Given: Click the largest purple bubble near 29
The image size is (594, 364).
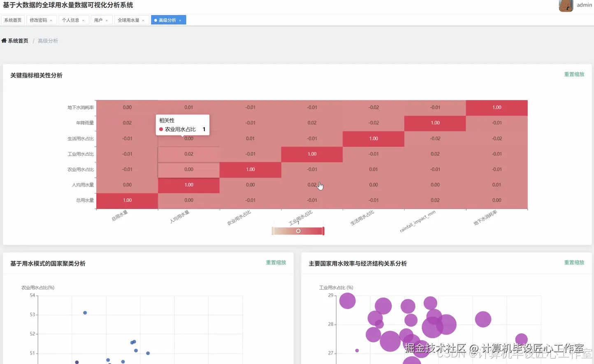Looking at the screenshot, I should [x=348, y=301].
